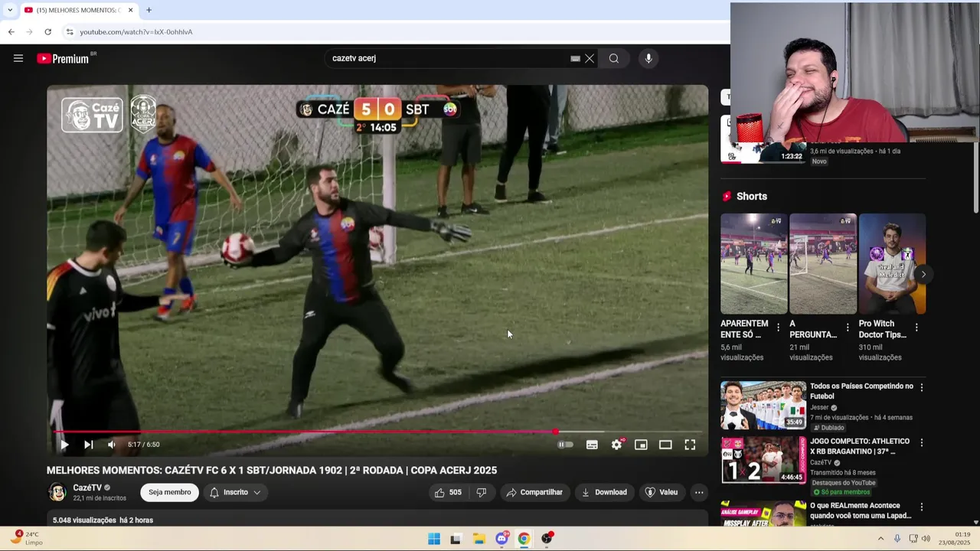Click the Download button
Screen dimensions: 980x551
click(604, 492)
